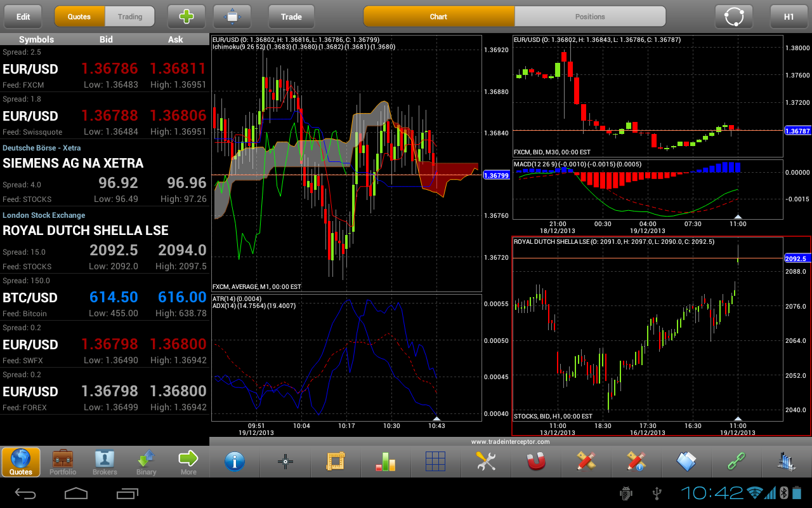The height and width of the screenshot is (508, 812).
Task: Click the grid layout icon
Action: click(436, 462)
